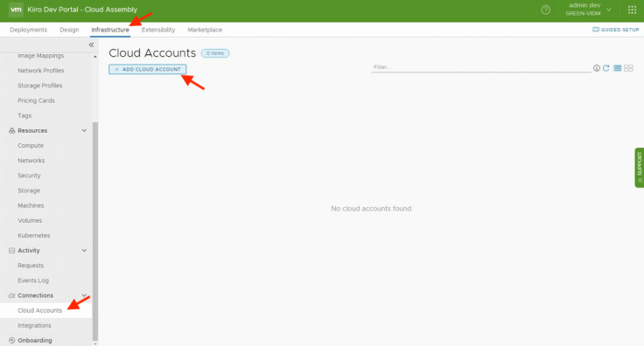Image resolution: width=644 pixels, height=346 pixels.
Task: Select the Infrastructure tab
Action: coord(110,30)
